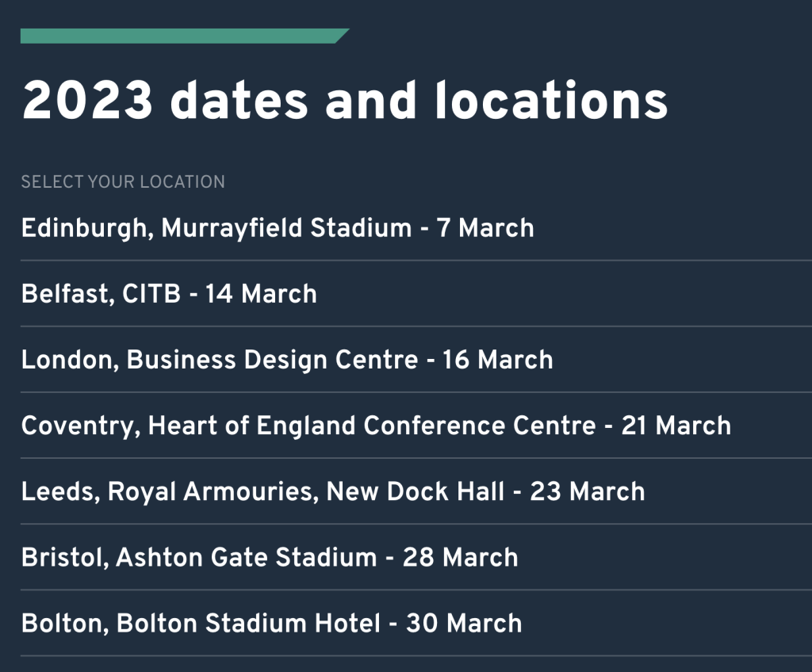Click the 'New Dock Hall' venue text
This screenshot has width=812, height=672.
[x=416, y=491]
